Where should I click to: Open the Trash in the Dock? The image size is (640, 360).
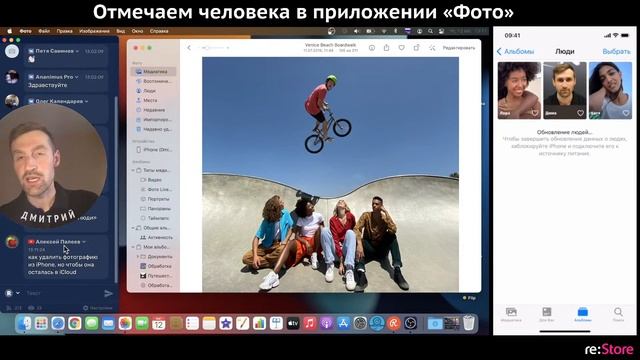(x=469, y=323)
